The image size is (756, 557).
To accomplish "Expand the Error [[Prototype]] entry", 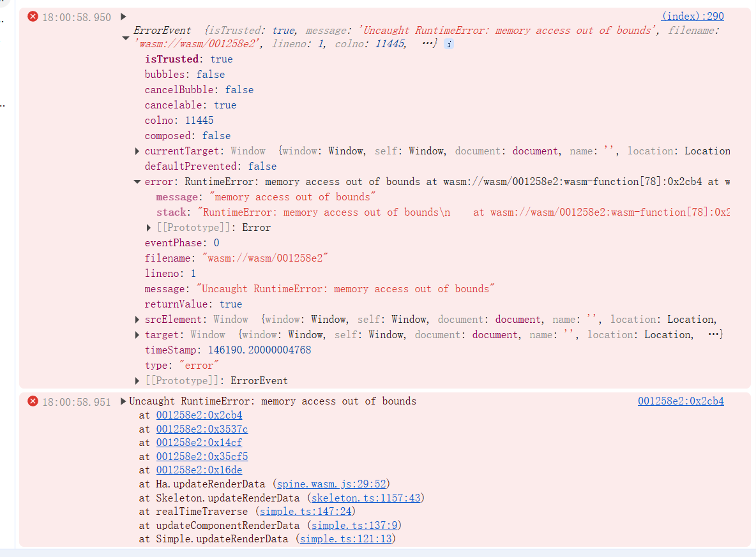I will [x=149, y=228].
